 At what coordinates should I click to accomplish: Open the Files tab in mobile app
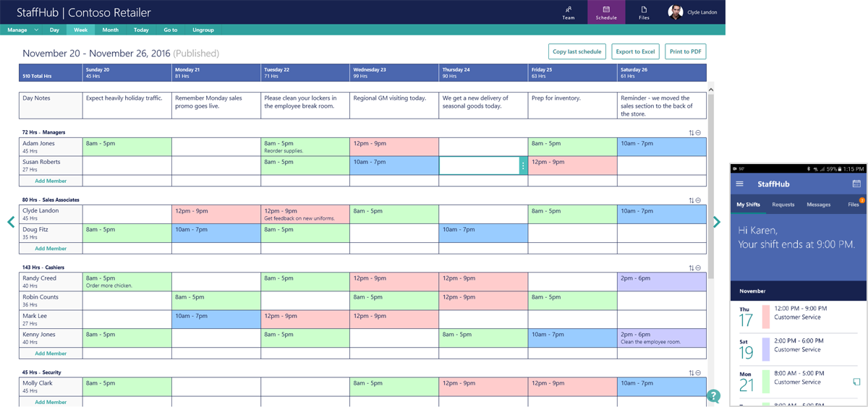tap(854, 205)
